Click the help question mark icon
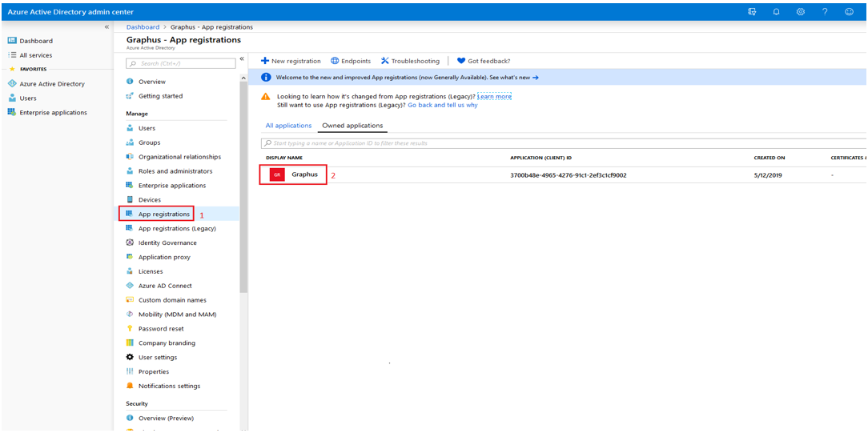The width and height of the screenshot is (868, 437). click(825, 12)
